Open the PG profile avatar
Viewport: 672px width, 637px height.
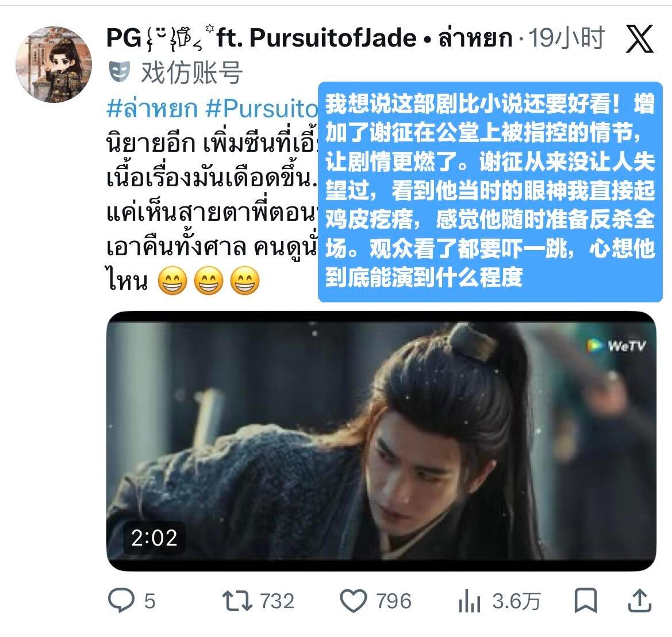click(53, 65)
